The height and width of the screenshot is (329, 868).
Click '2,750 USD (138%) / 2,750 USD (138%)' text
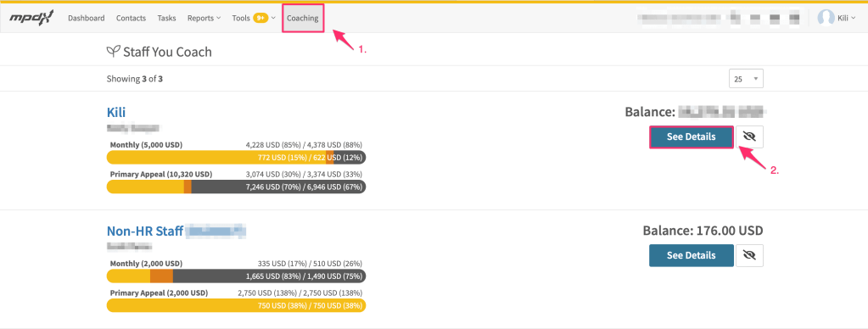click(x=300, y=293)
